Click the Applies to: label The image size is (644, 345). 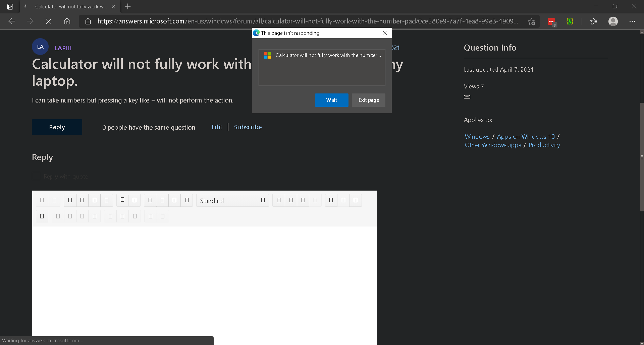tap(478, 120)
